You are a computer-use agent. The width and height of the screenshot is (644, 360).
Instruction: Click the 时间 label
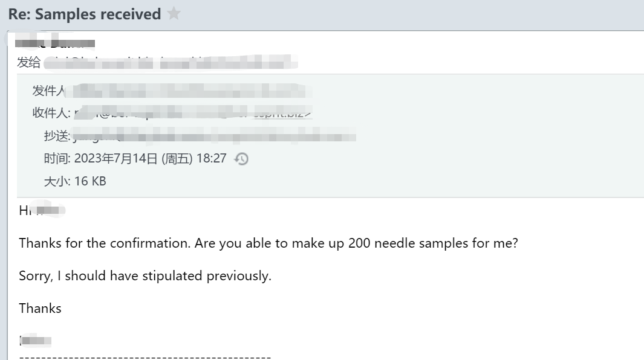pyautogui.click(x=57, y=158)
